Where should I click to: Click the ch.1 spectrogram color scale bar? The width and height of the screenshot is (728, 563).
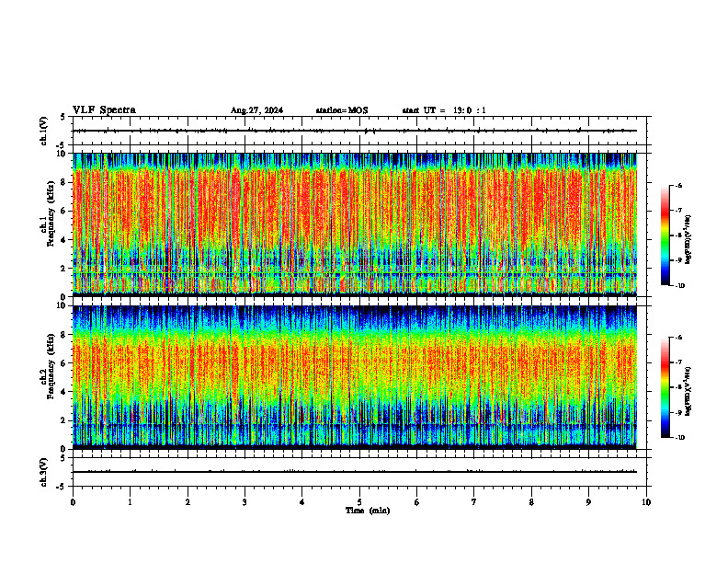665,236
